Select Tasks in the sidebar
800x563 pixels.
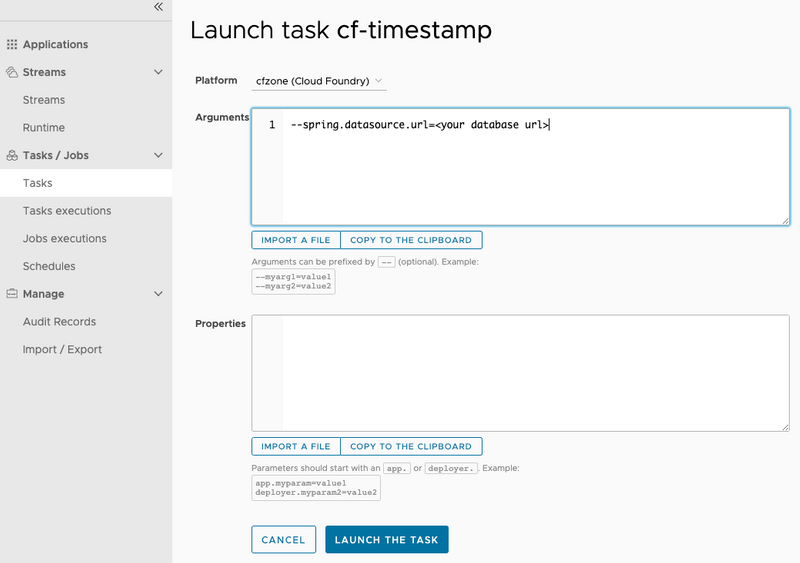tap(86, 183)
